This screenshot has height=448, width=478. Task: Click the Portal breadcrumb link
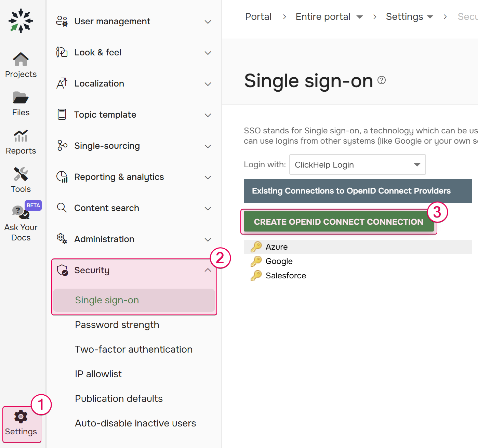point(258,16)
